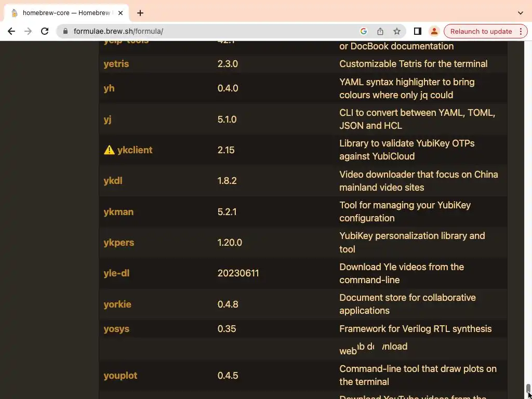Click 'CLI to convert between YAML' description
This screenshot has height=399, width=532.
pyautogui.click(x=417, y=119)
